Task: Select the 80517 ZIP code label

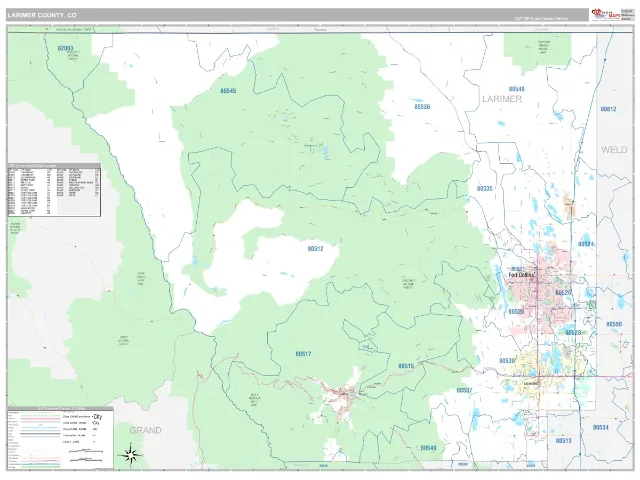Action: [x=303, y=354]
